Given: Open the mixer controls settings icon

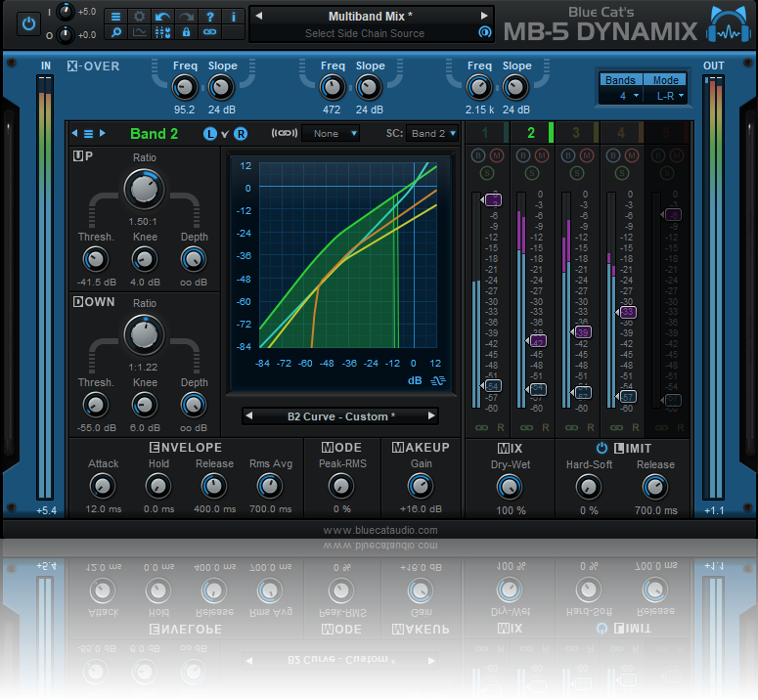Looking at the screenshot, I should coord(162,32).
